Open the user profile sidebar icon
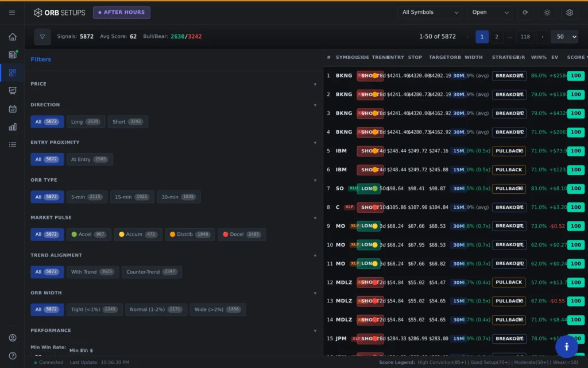Image resolution: width=588 pixels, height=368 pixels. [13, 338]
